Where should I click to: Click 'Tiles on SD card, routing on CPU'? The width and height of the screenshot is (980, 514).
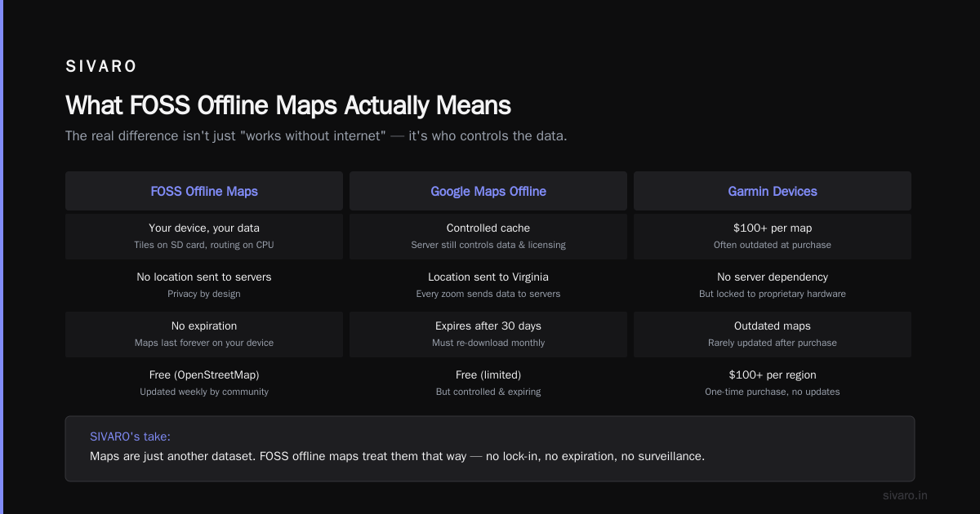click(204, 245)
